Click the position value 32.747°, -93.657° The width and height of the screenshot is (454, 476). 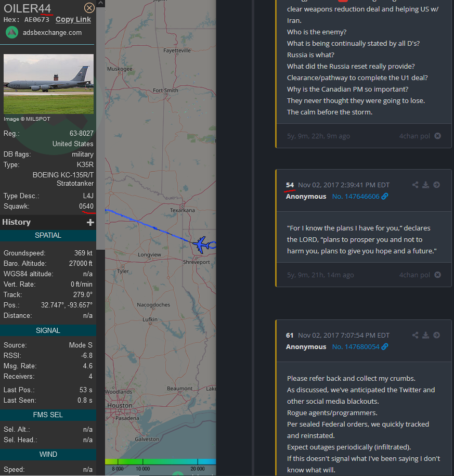click(67, 305)
